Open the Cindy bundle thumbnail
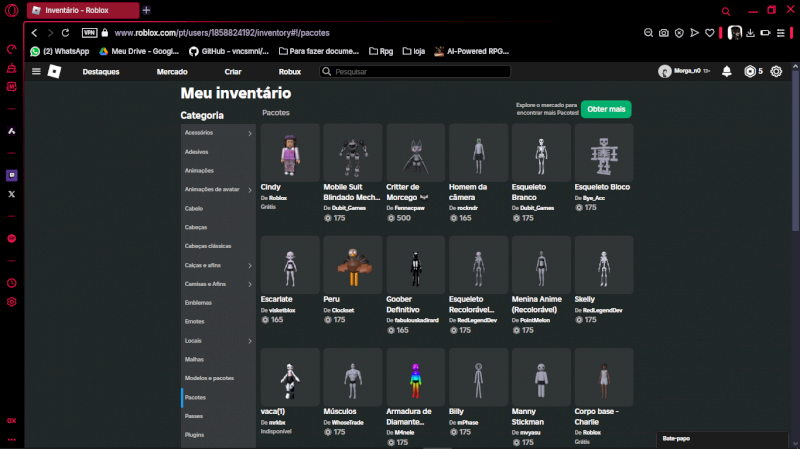The height and width of the screenshot is (449, 800). pyautogui.click(x=290, y=153)
